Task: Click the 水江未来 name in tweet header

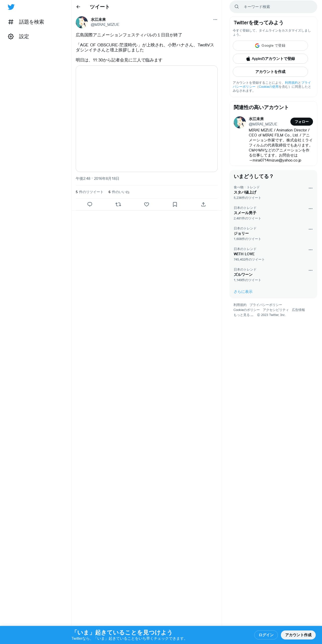Action: tap(98, 20)
